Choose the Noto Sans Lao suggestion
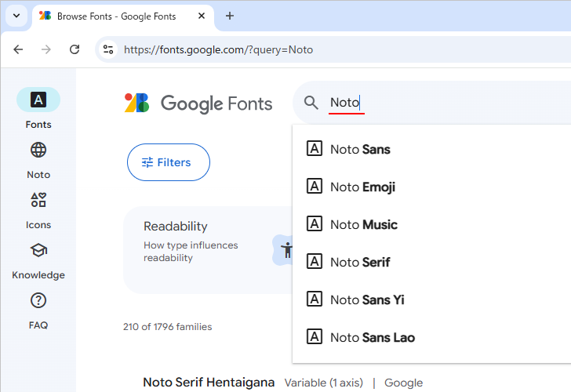Screen dimensions: 571x392 click(x=372, y=337)
